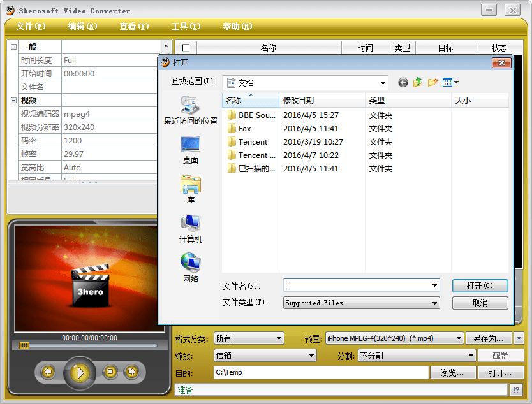
Task: Open the 查看 menu
Action: click(x=134, y=26)
